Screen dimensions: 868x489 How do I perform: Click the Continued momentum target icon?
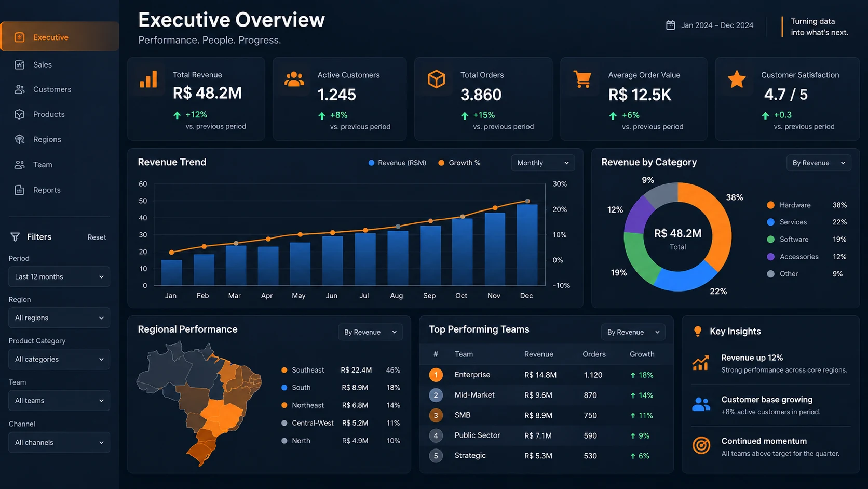coord(701,445)
